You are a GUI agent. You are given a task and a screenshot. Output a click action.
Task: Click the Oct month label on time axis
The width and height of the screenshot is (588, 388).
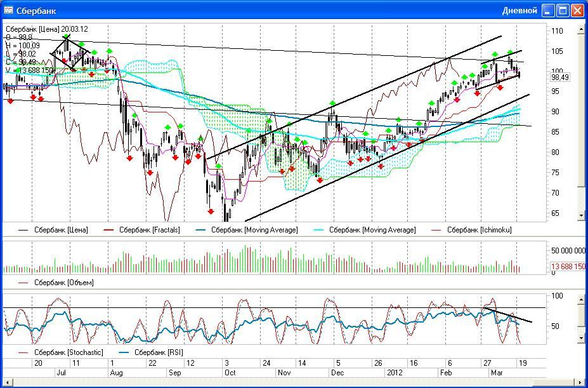pos(230,373)
